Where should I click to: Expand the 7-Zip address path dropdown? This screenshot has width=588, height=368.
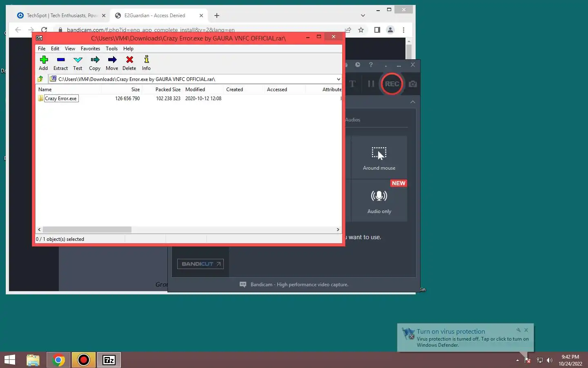coord(338,79)
